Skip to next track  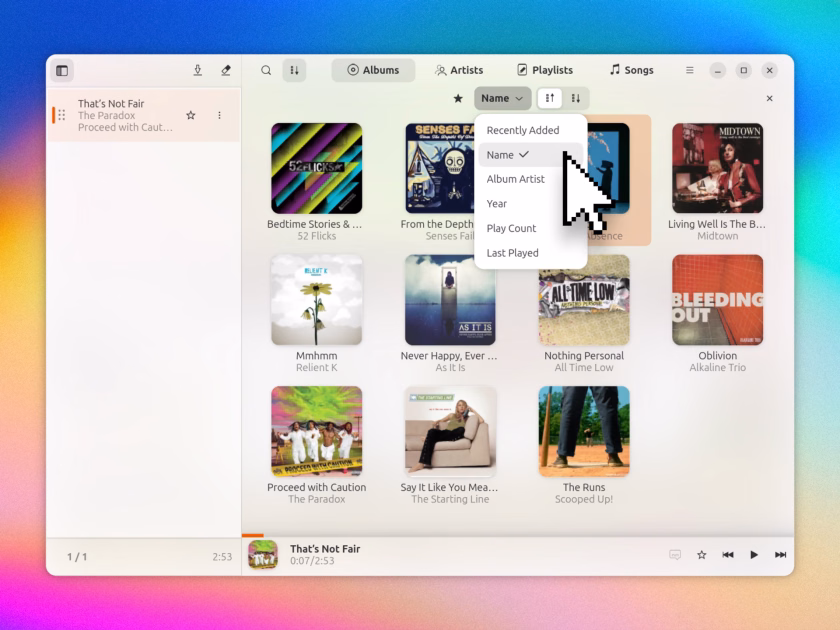[x=780, y=554]
